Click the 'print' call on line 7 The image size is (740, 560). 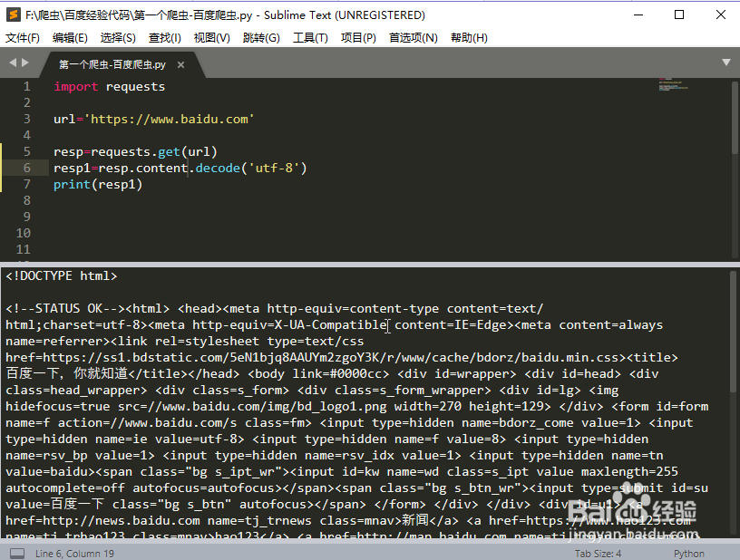[x=72, y=184]
